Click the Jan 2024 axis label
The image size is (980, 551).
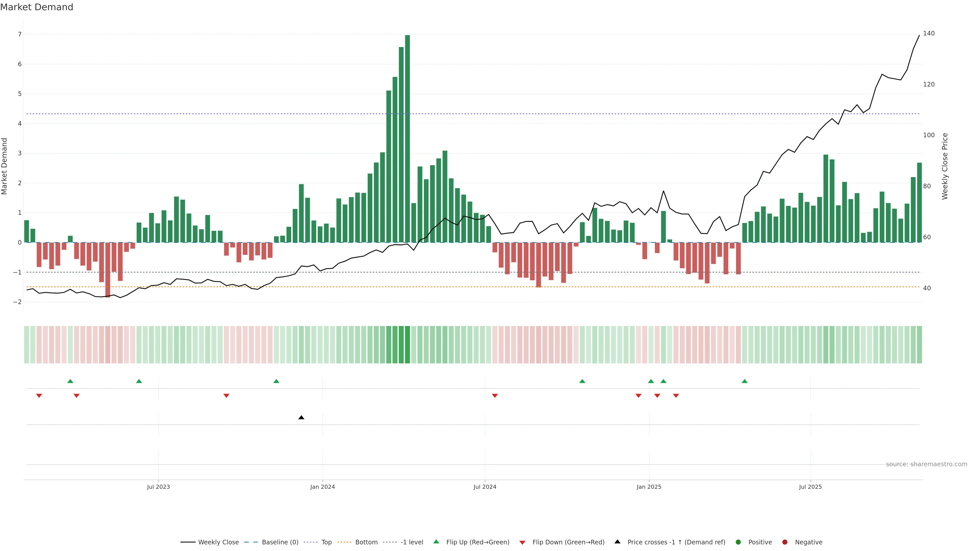click(323, 487)
